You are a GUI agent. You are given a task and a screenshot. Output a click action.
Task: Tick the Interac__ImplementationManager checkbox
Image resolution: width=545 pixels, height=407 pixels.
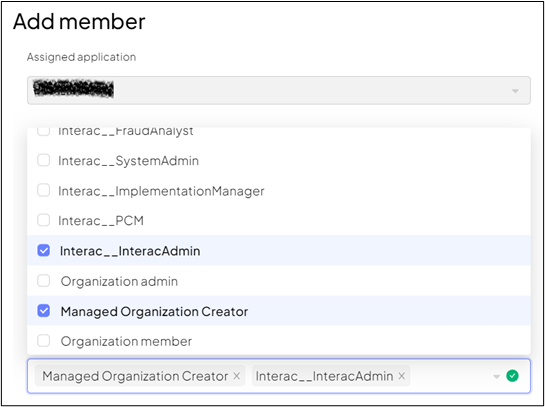[x=43, y=190]
